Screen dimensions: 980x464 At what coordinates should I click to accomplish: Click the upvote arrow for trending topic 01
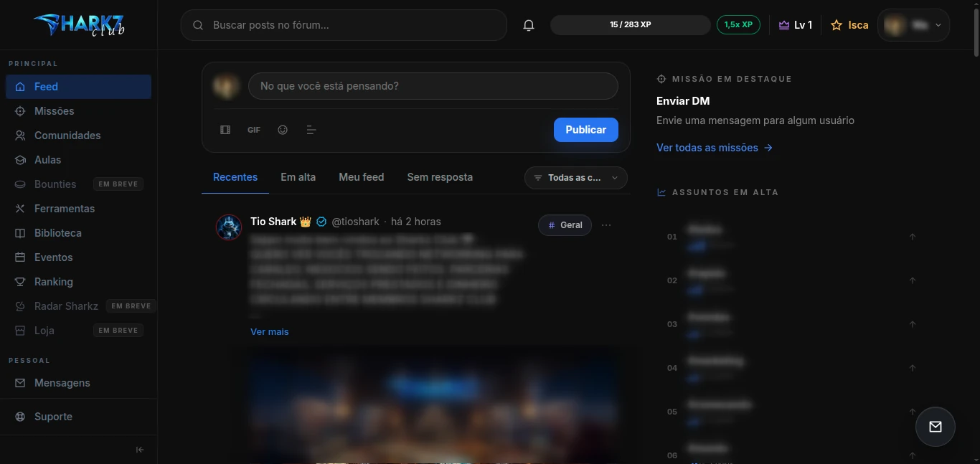pos(913,237)
